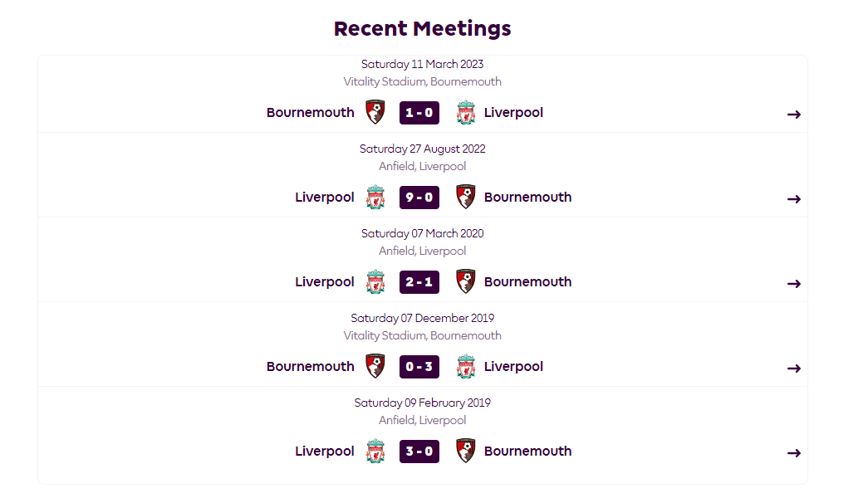This screenshot has height=498, width=868.
Task: Click Liverpool team name in 0-3 match
Action: [x=513, y=366]
